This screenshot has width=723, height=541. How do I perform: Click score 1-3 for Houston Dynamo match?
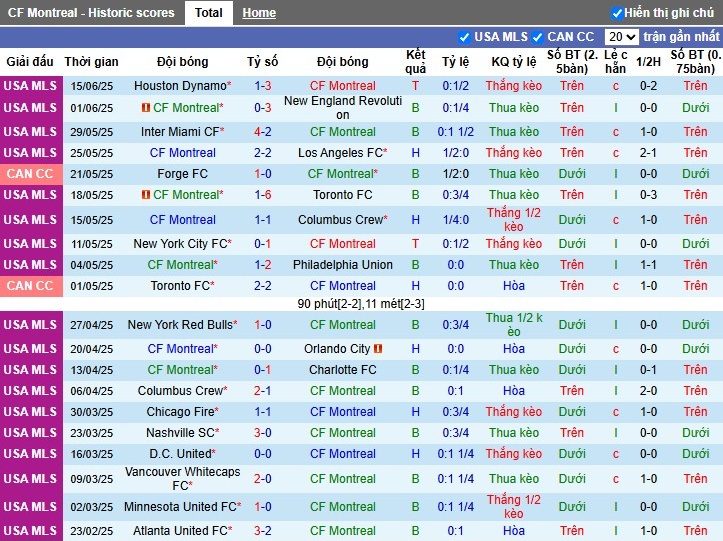263,86
